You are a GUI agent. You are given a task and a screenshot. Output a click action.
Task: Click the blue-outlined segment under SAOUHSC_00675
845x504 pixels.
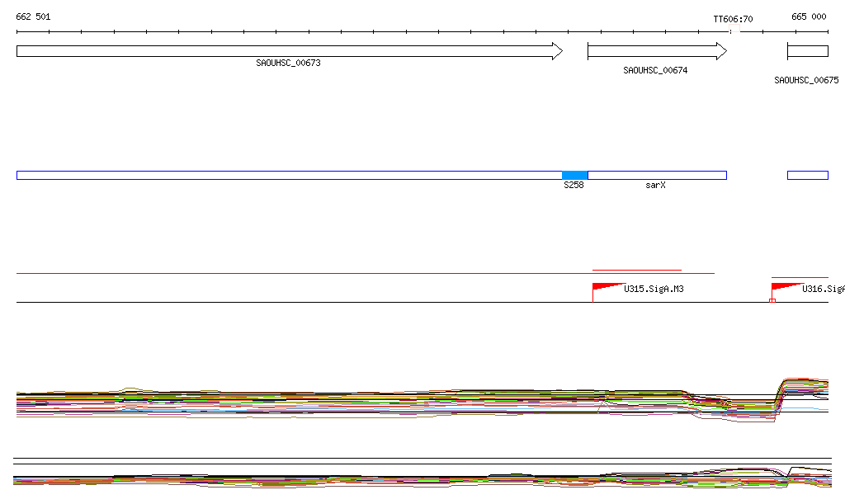click(x=807, y=175)
